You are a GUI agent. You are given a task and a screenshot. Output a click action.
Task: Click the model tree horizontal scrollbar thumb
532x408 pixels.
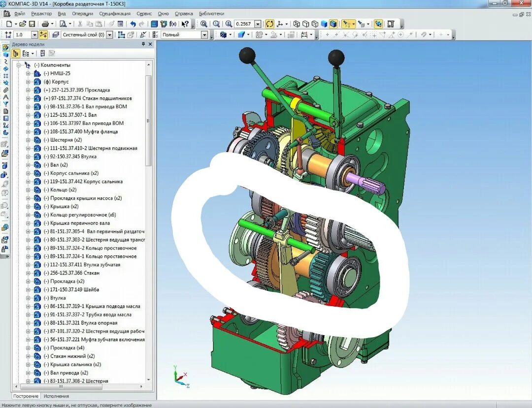[x=61, y=386]
